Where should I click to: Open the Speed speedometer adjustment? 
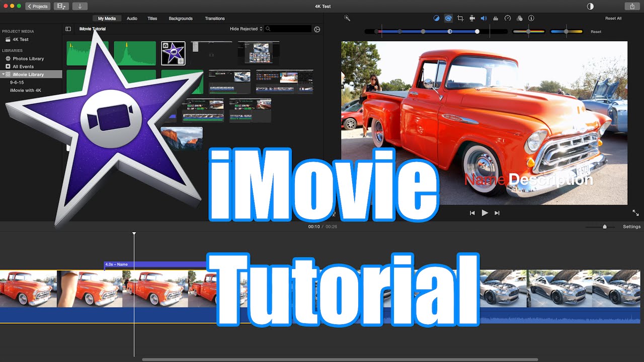click(508, 18)
